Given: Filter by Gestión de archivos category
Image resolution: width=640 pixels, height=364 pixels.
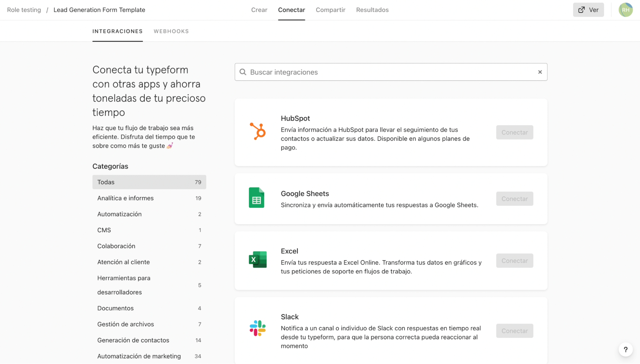Looking at the screenshot, I should [149, 324].
